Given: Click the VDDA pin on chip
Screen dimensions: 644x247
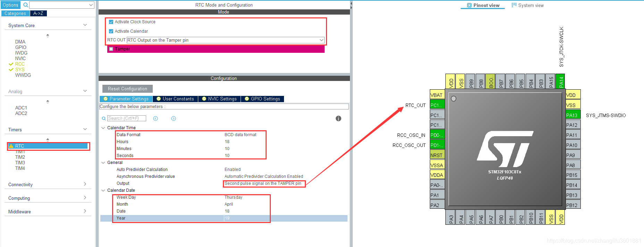Looking at the screenshot, I should tap(437, 175).
